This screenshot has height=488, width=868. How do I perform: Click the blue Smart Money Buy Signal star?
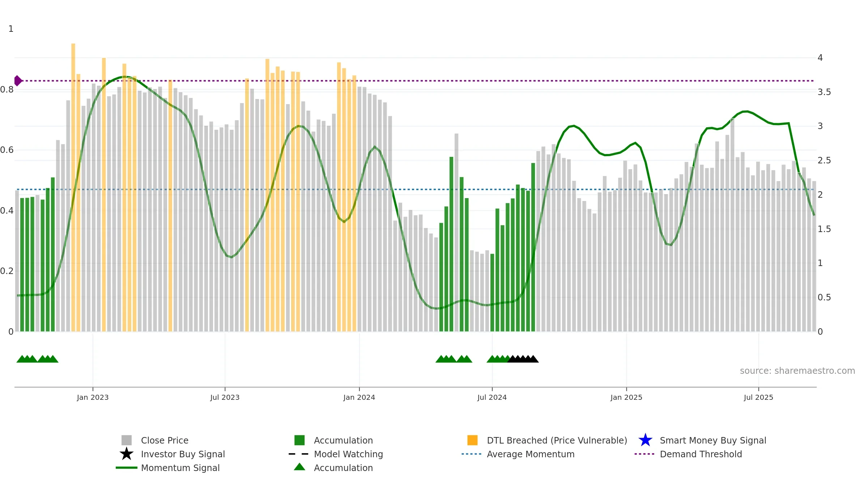[x=645, y=440]
